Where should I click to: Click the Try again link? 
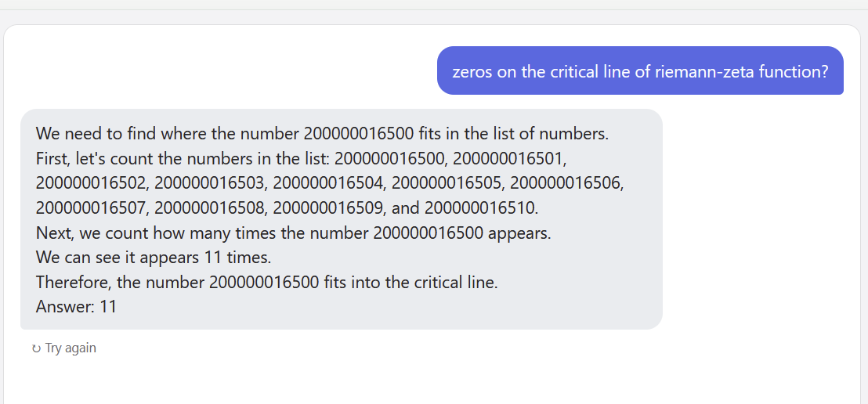pos(64,348)
